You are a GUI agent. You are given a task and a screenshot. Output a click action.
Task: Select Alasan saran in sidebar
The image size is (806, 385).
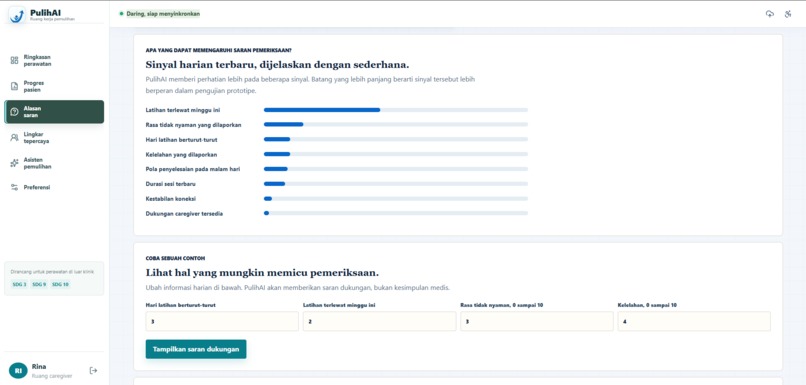click(54, 112)
